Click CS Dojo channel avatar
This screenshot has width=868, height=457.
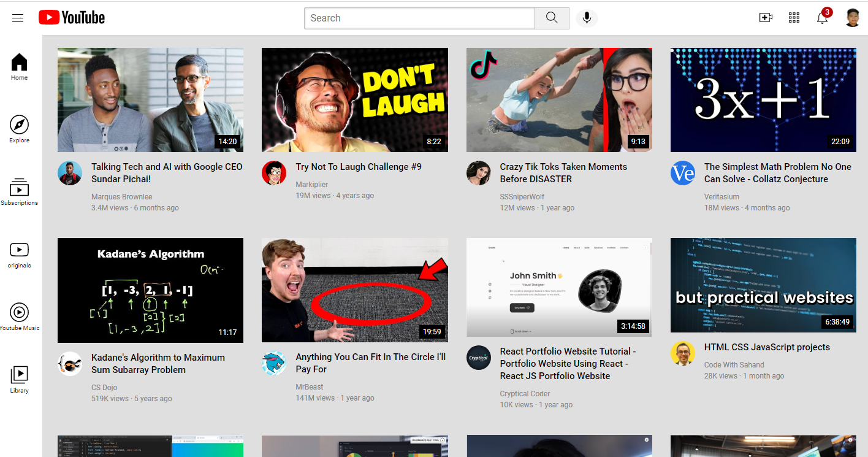coord(70,364)
